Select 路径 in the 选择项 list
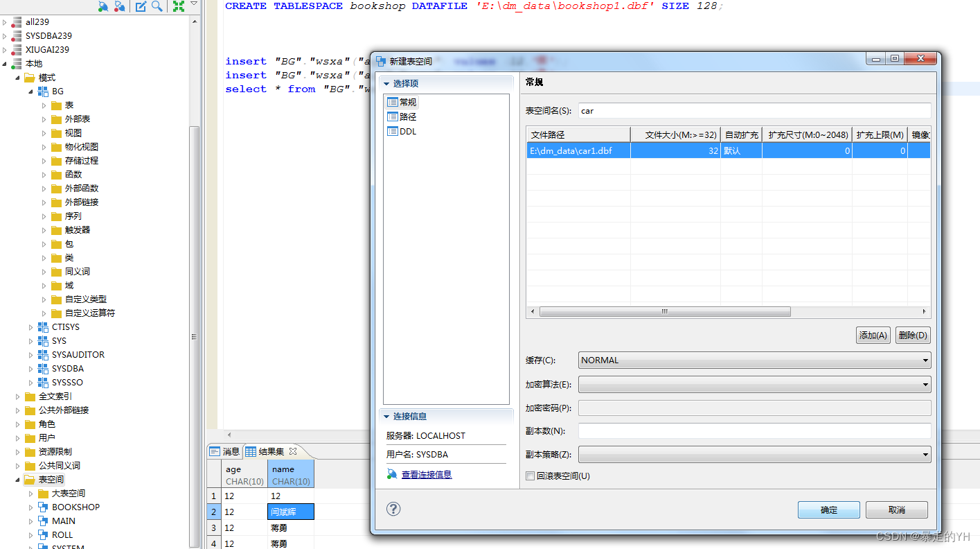The height and width of the screenshot is (549, 980). click(x=405, y=116)
